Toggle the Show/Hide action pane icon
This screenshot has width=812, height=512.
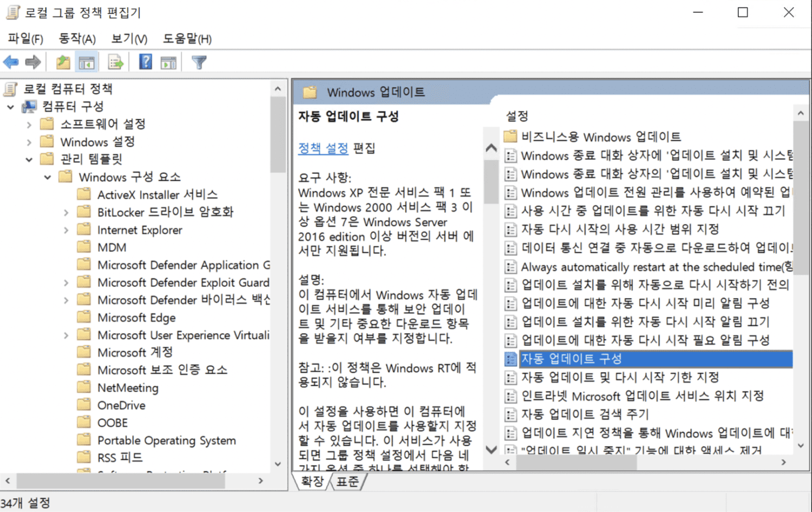coord(168,62)
